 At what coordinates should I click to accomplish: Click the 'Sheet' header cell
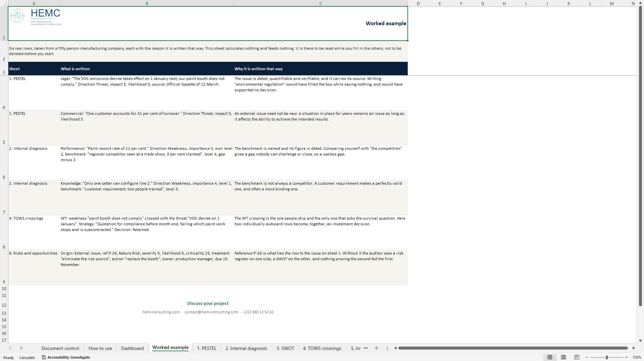tap(34, 69)
